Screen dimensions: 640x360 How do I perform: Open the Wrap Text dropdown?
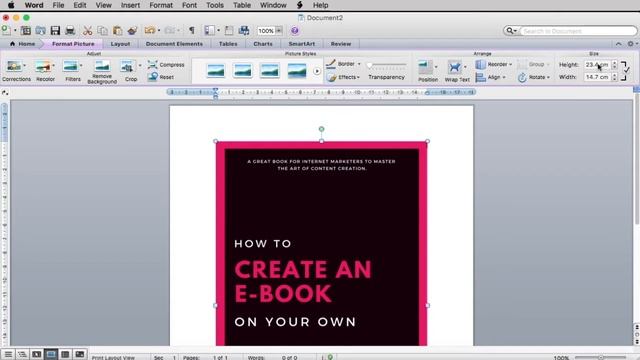pyautogui.click(x=457, y=71)
